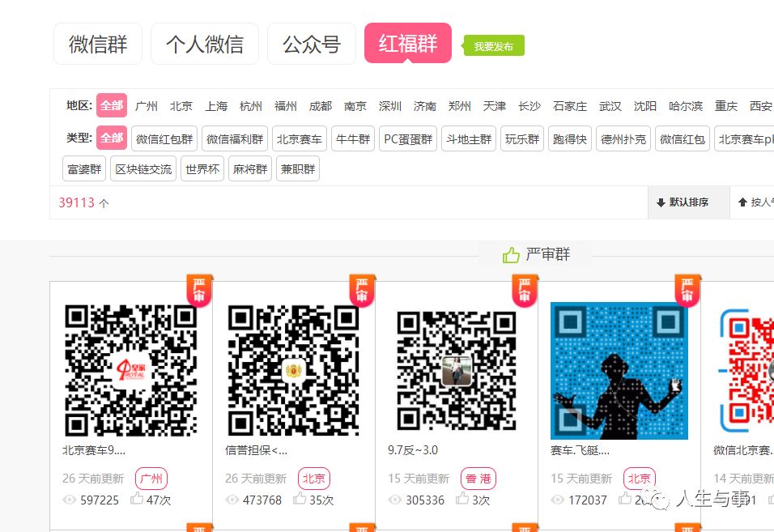Open the 9.7反~3.0 title link
The width and height of the screenshot is (774, 532).
413,450
